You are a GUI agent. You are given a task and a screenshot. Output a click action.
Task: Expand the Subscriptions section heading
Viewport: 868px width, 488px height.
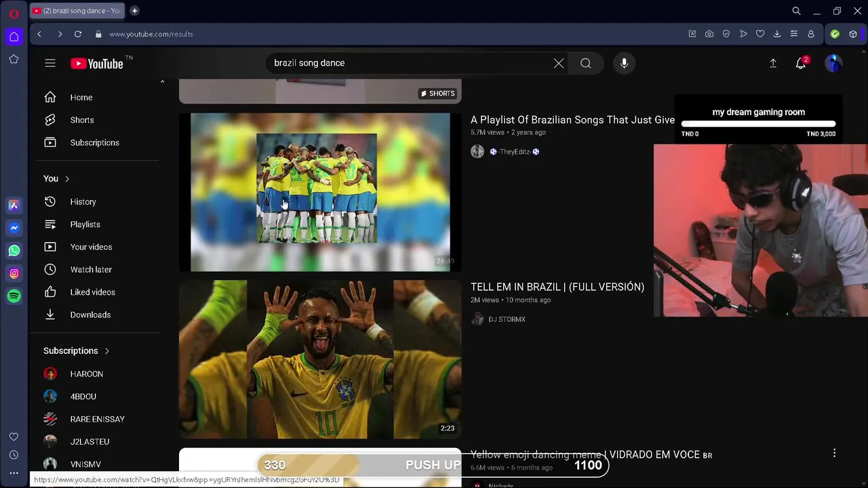pos(77,350)
